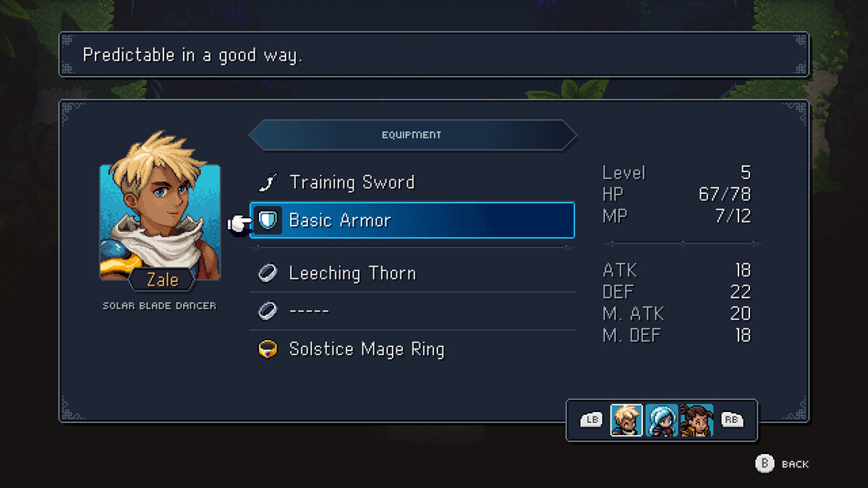
Task: Select the Training Sword sword icon
Action: coord(268,182)
